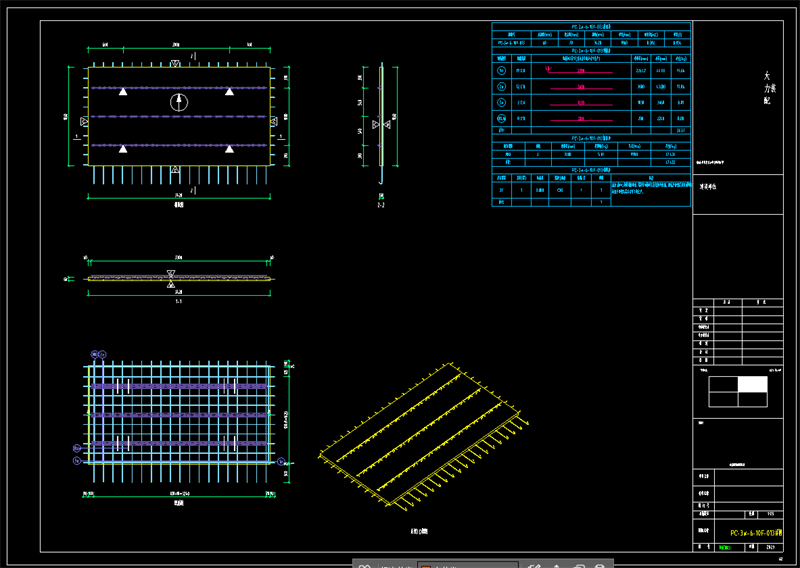
Task: Select the yellow isometric slab view
Action: 423,438
